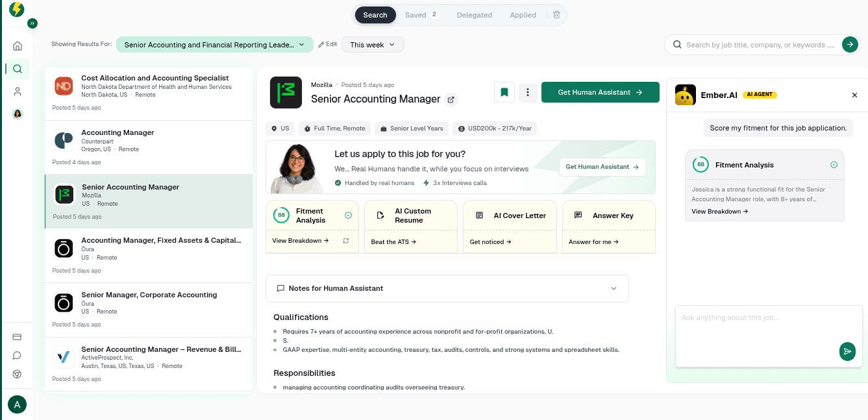Screen dimensions: 868x420
Task: Click the USD200k - 217k/Year salary tag
Action: tap(495, 129)
